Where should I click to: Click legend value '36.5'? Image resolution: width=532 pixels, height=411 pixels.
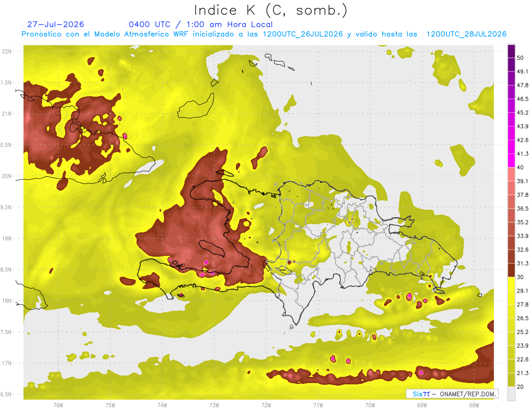point(523,208)
